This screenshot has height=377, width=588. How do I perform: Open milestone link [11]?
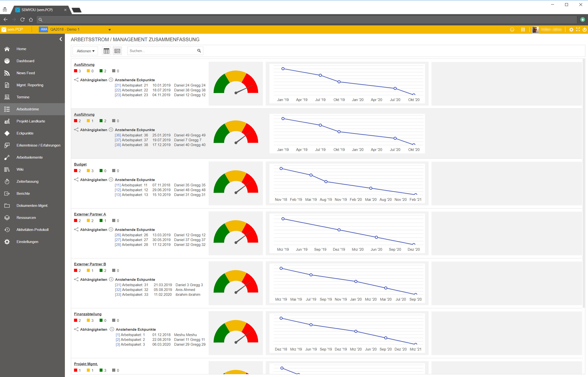pos(117,185)
